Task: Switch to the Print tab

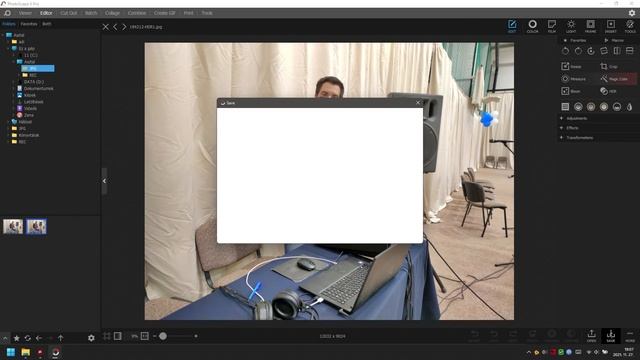Action: tap(189, 13)
